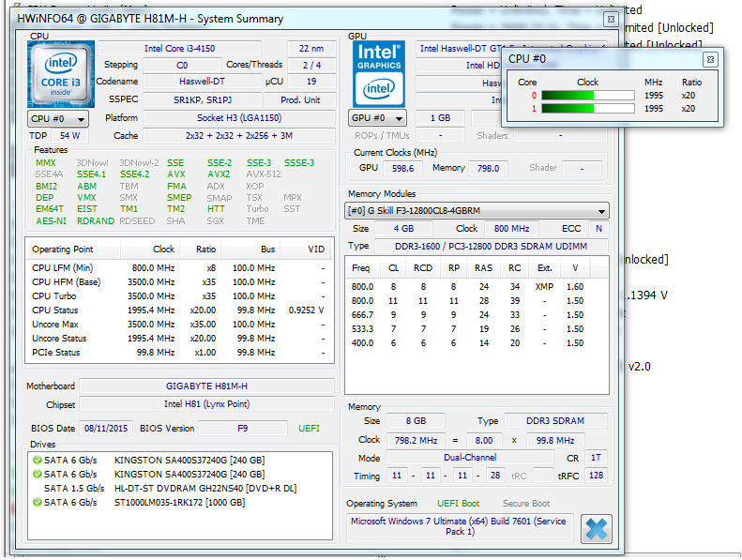Screen dimensions: 742x560
Task: Expand the memory module G Skill dropdown
Action: [x=477, y=211]
